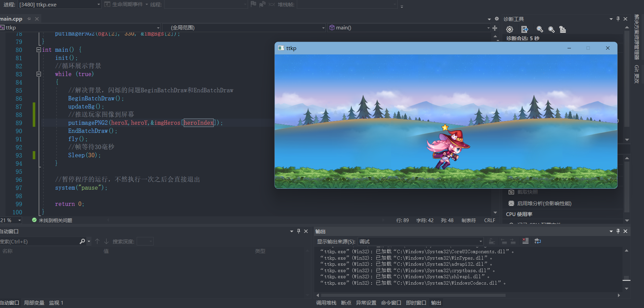Select the main.cpp editor tab
Screen dimensions: 644x308
[x=12, y=19]
